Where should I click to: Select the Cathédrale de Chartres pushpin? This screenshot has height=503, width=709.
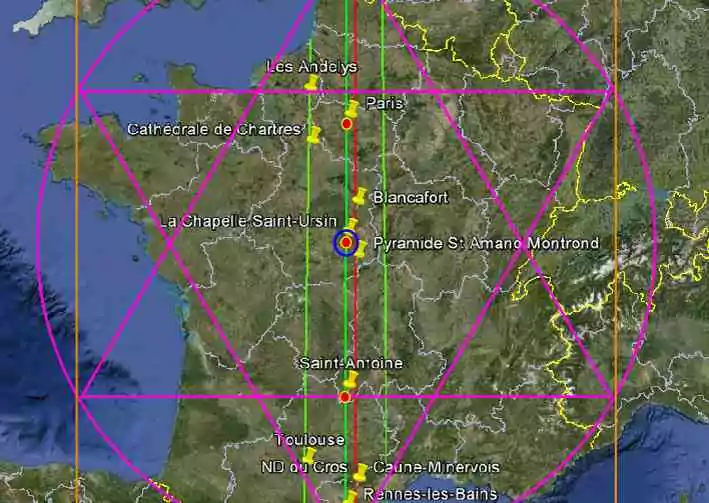313,134
